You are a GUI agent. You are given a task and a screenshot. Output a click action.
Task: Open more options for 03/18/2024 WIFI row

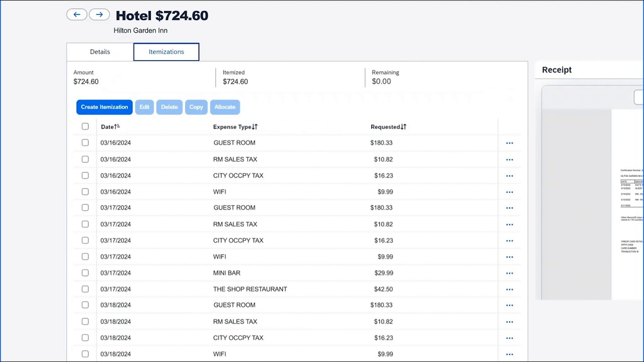coord(510,354)
